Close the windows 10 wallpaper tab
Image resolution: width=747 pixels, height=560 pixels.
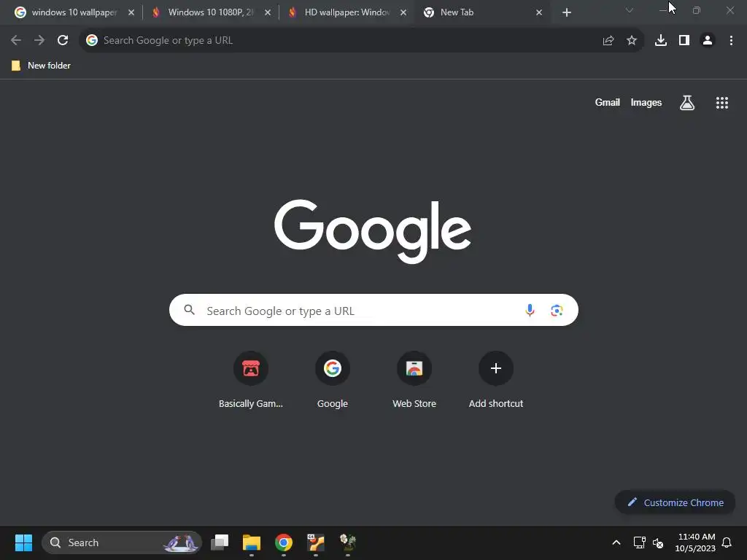point(131,12)
